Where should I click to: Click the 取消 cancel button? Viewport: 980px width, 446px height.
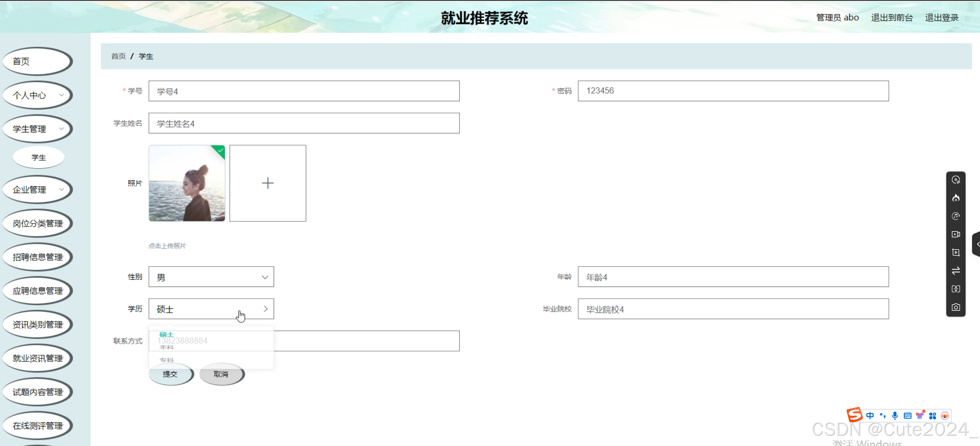pyautogui.click(x=221, y=375)
